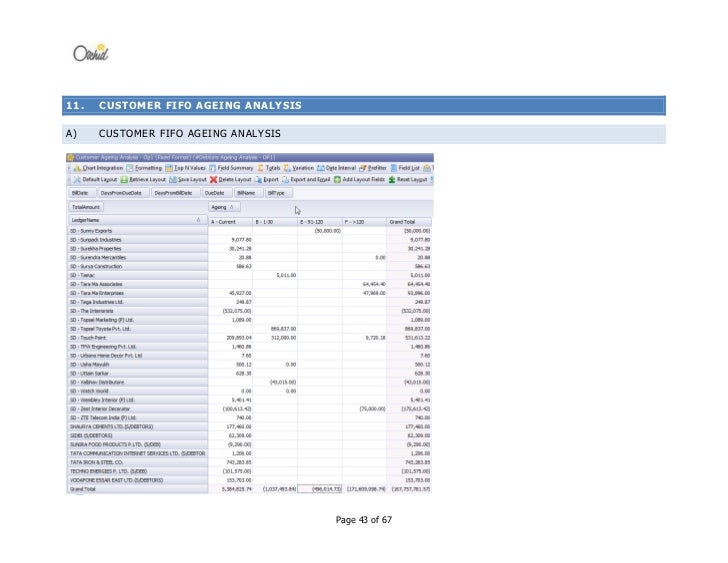Viewport: 728px width, 563px height.
Task: Click the DaysFromDueDate filter field
Action: point(124,193)
